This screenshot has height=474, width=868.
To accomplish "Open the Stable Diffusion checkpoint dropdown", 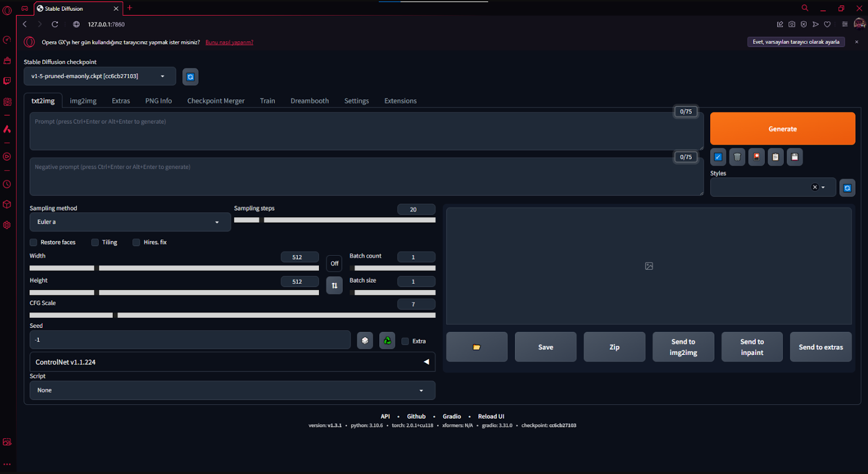I will [x=100, y=76].
